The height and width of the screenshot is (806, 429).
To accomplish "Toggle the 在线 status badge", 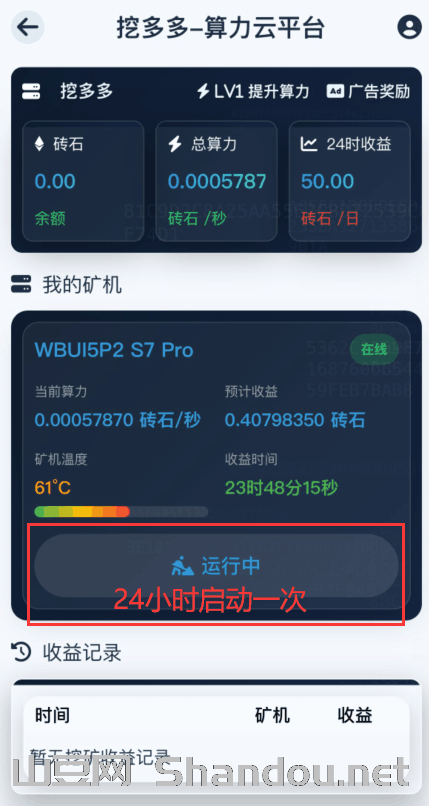I will pyautogui.click(x=374, y=350).
